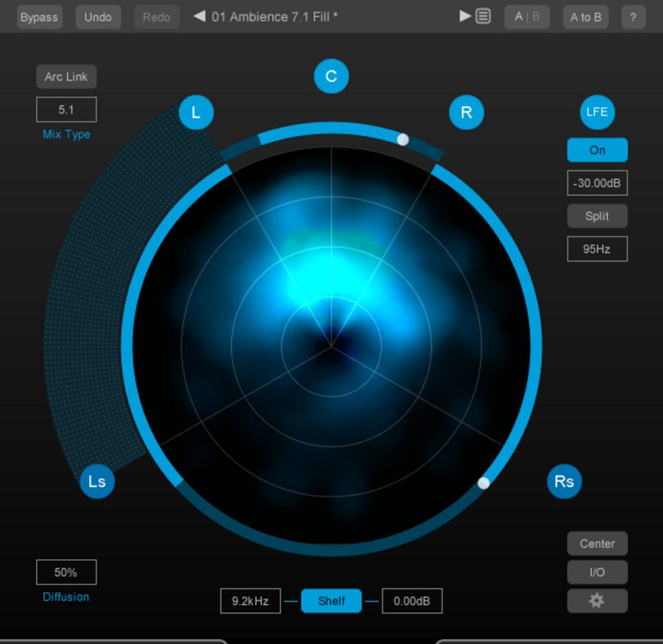Toggle the Arc Link button
Viewport: 663px width, 644px height.
click(x=66, y=77)
